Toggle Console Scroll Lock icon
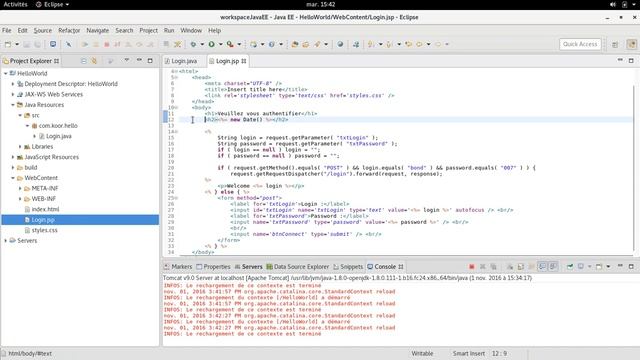Screen dimensions: 640x360 coord(521,267)
